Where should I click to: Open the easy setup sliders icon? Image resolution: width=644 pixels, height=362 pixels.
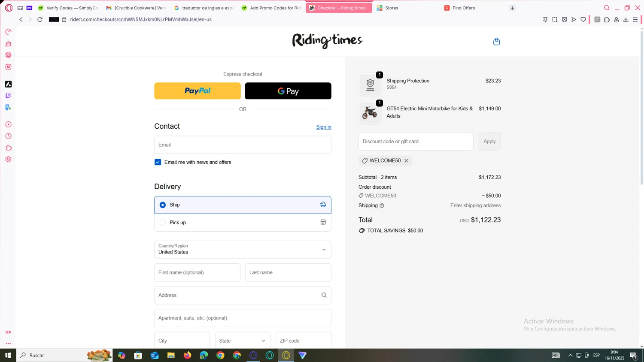coord(635,20)
